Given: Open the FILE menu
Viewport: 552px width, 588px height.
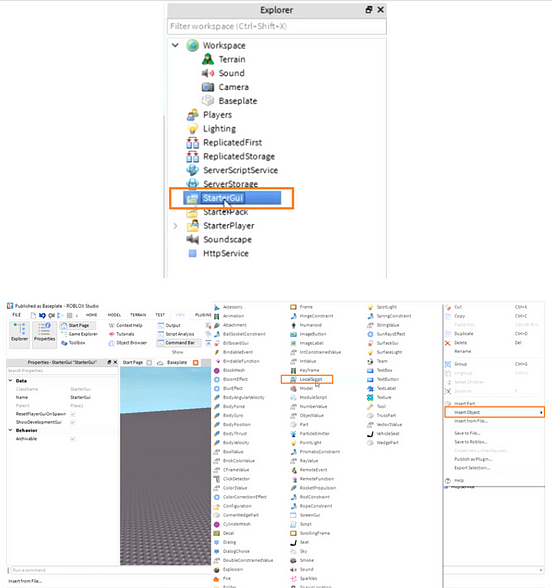Looking at the screenshot, I should point(17,315).
